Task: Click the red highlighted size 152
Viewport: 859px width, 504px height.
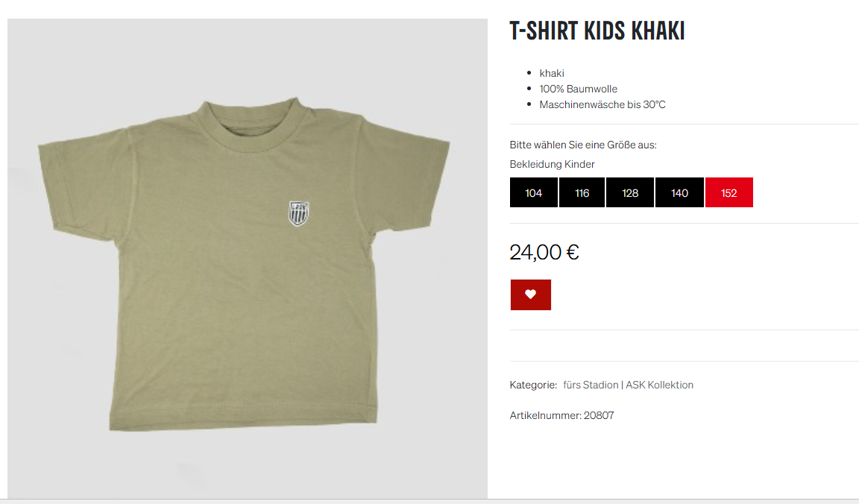Action: (x=729, y=192)
